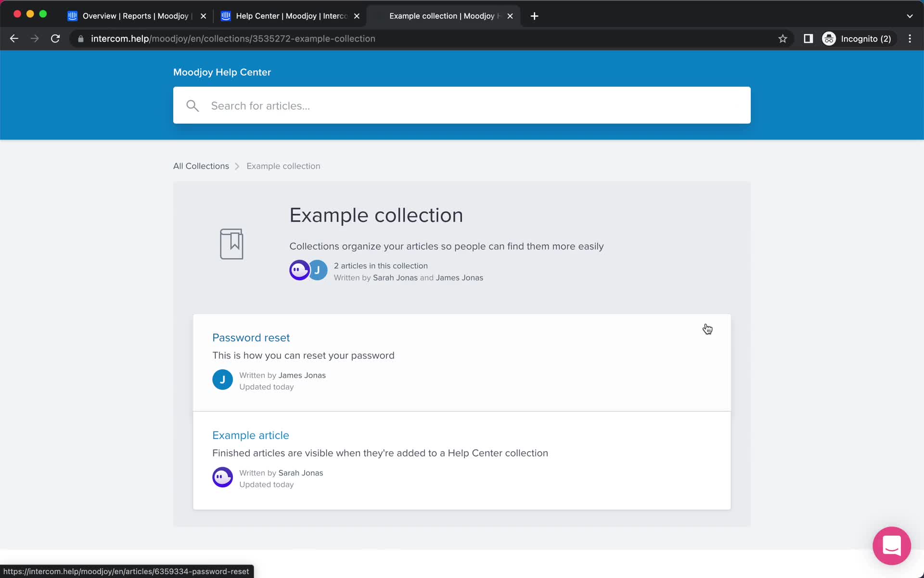Click the 'J' avatar on Password reset article
This screenshot has height=578, width=924.
(222, 380)
